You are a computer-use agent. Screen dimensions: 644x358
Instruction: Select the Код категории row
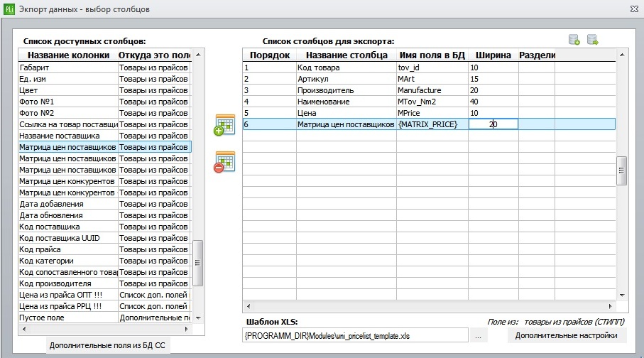(105, 261)
